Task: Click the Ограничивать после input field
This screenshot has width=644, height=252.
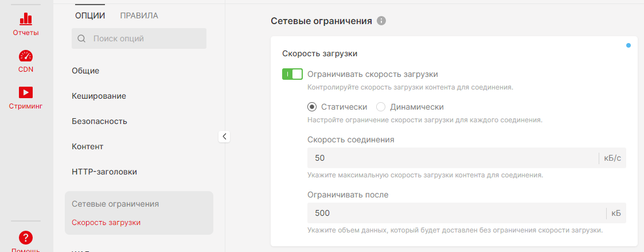Action: click(x=456, y=213)
